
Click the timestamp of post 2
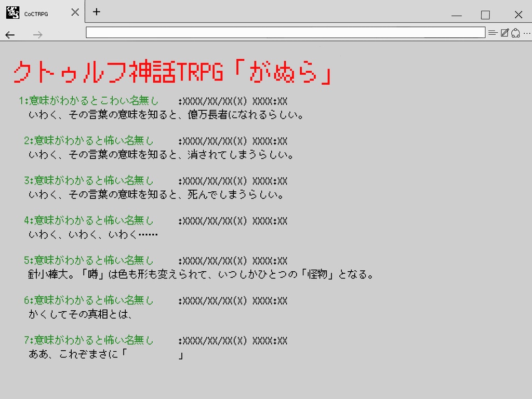(x=233, y=141)
